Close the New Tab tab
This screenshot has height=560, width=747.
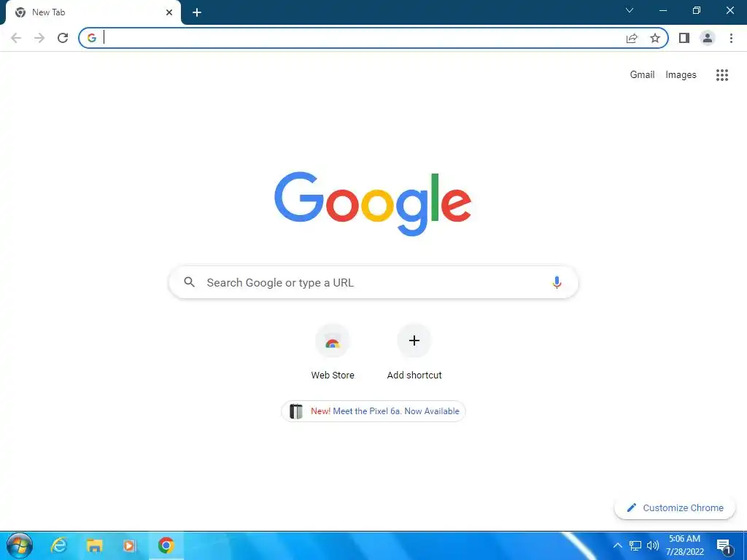[169, 12]
